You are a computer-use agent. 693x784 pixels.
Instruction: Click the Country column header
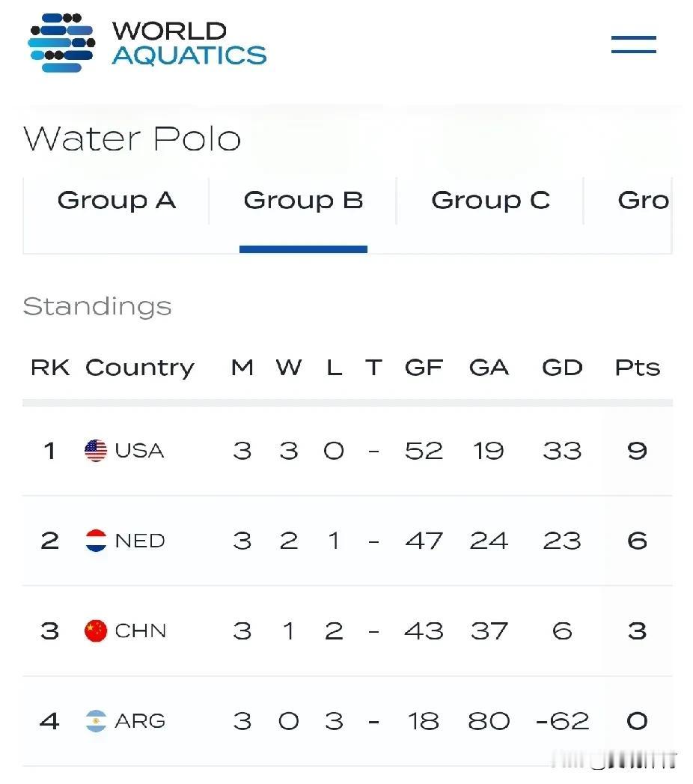pos(140,369)
